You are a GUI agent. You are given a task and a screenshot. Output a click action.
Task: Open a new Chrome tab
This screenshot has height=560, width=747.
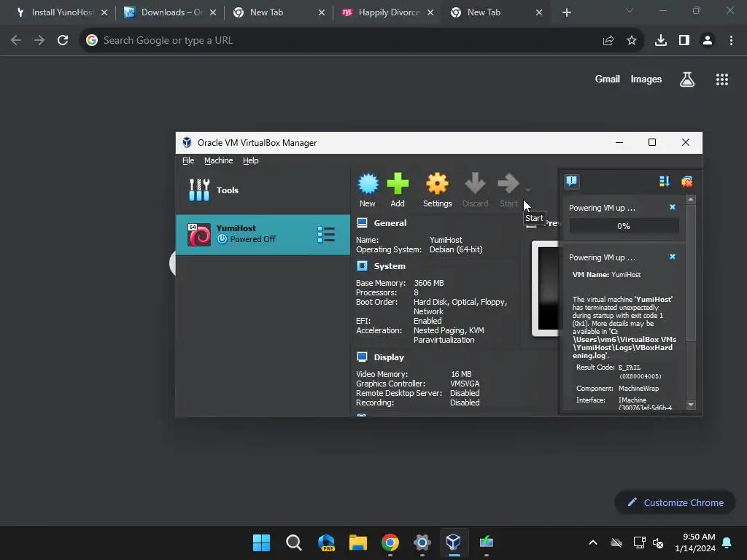point(566,12)
